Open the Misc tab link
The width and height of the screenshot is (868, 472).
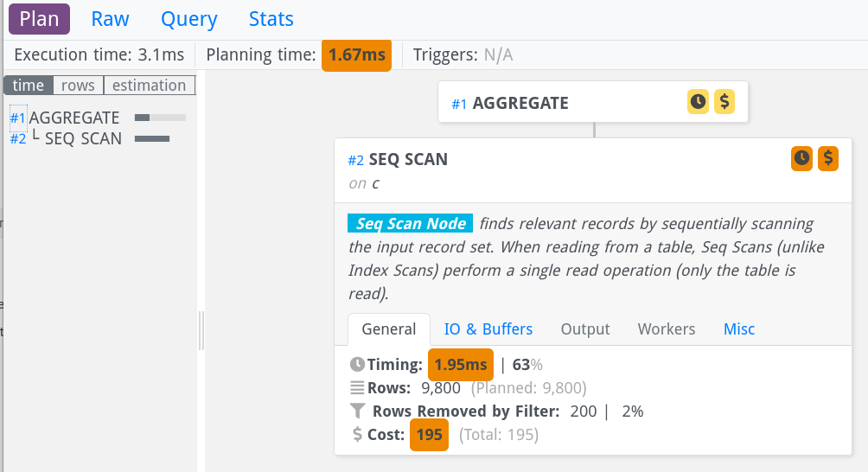[x=739, y=329]
